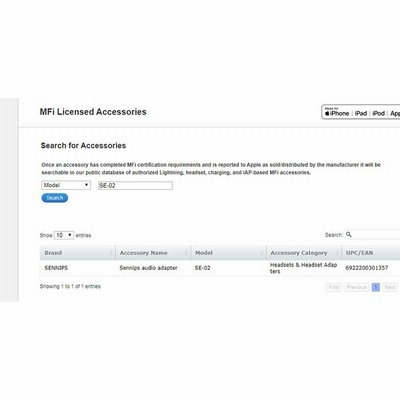
Task: Click the Accessory Category header label
Action: 299,253
